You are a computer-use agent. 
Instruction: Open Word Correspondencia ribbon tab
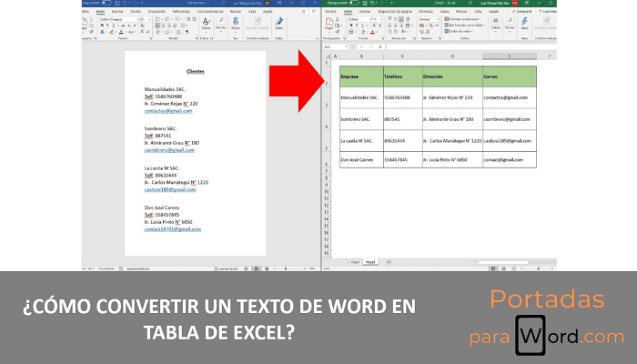click(210, 11)
